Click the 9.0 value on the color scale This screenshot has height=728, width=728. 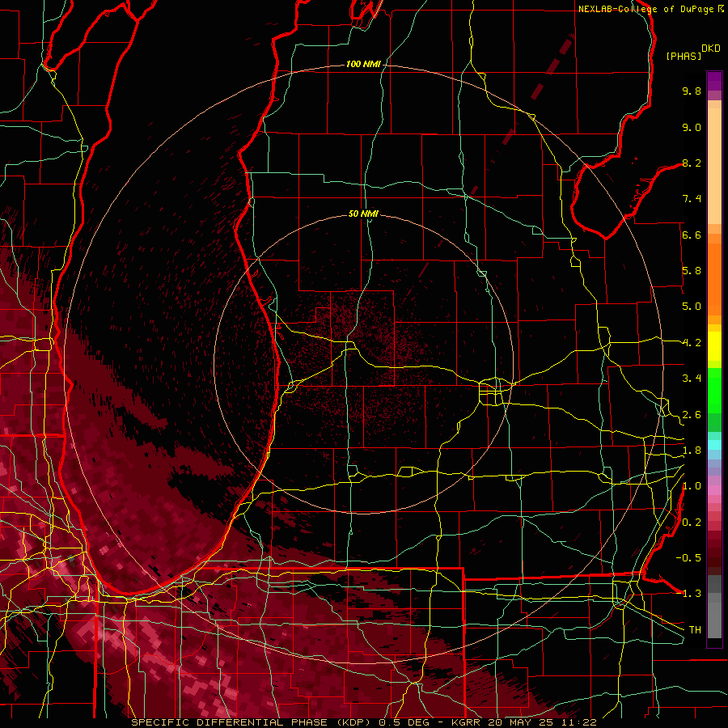click(692, 127)
